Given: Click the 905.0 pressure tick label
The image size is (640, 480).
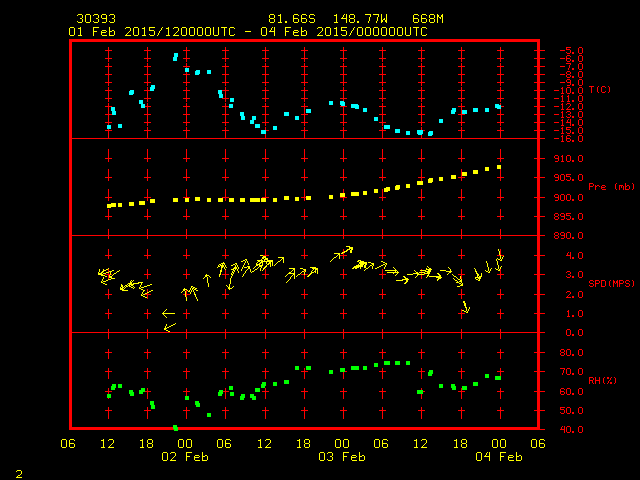Looking at the screenshot, I should point(569,178).
